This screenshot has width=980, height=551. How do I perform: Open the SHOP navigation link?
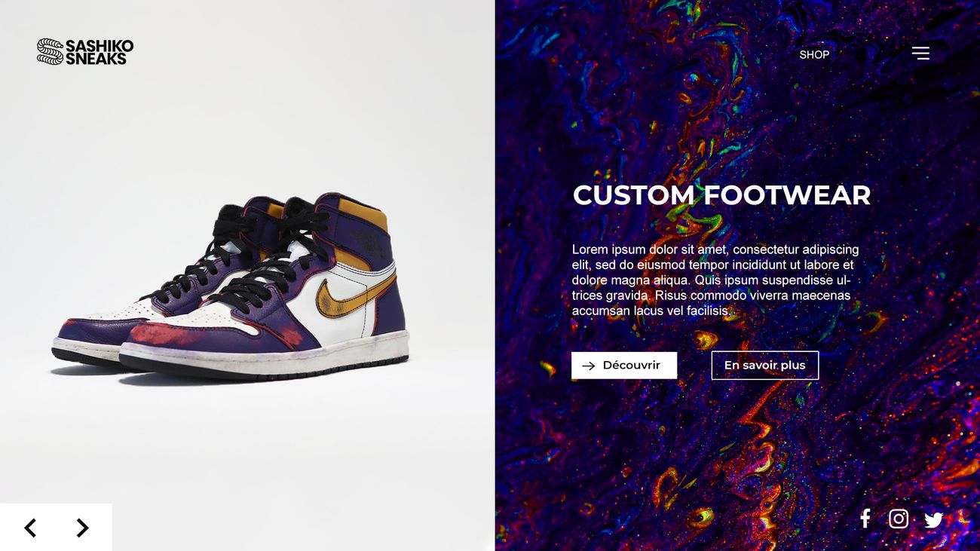pyautogui.click(x=814, y=54)
